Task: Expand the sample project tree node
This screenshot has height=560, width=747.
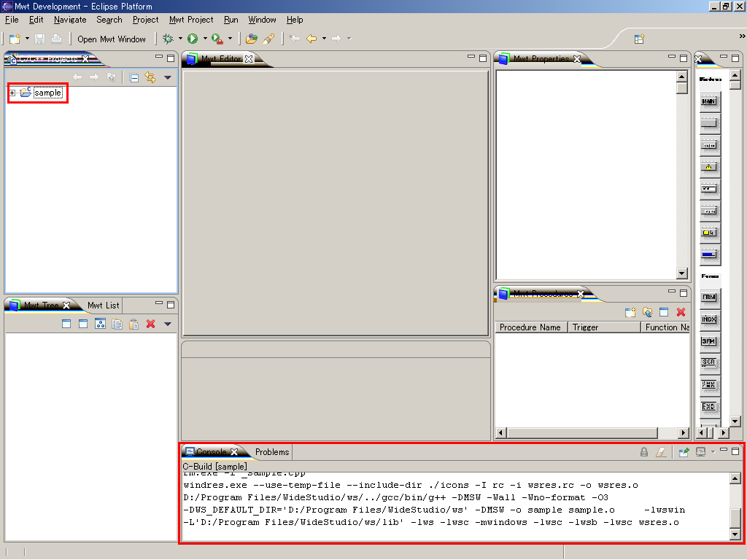Action: tap(12, 93)
